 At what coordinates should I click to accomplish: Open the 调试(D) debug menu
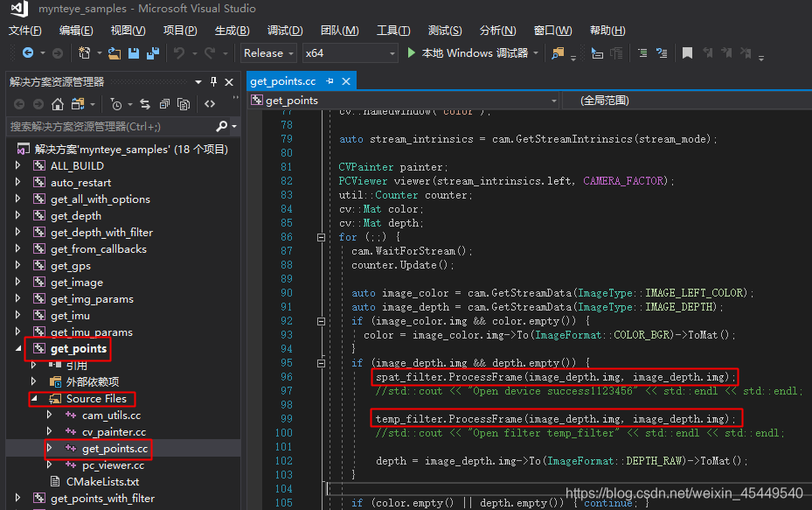285,30
